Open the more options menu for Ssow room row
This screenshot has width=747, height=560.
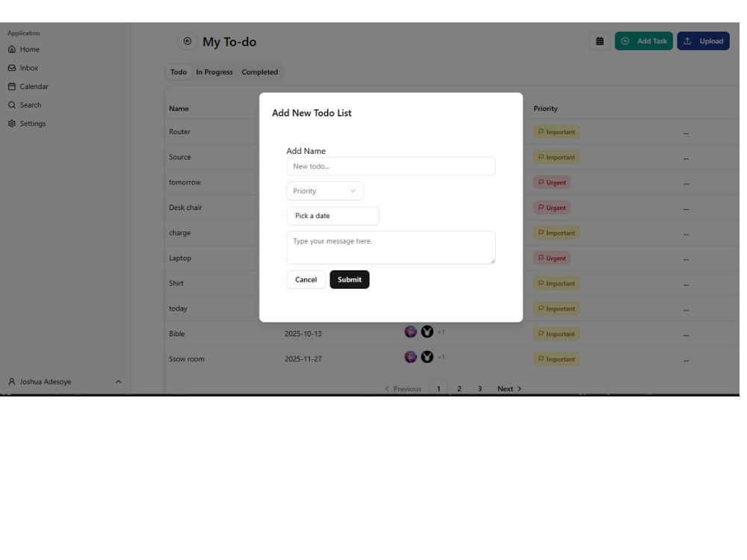(686, 360)
